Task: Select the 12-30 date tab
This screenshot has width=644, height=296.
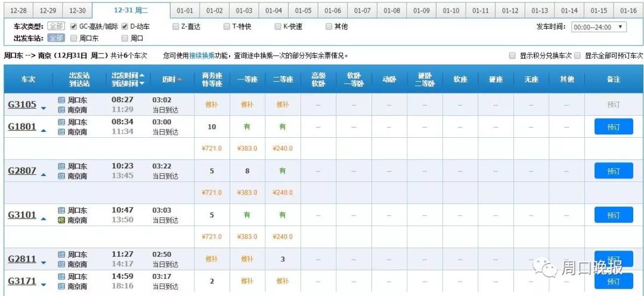Action: pos(78,11)
